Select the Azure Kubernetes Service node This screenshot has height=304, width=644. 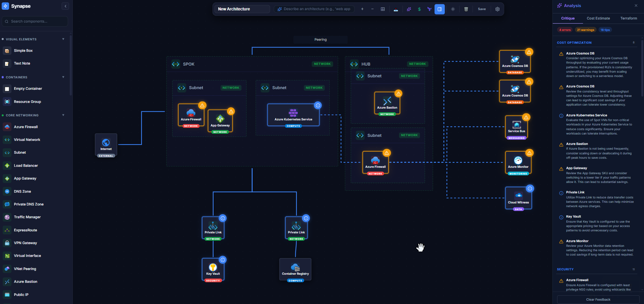293,115
